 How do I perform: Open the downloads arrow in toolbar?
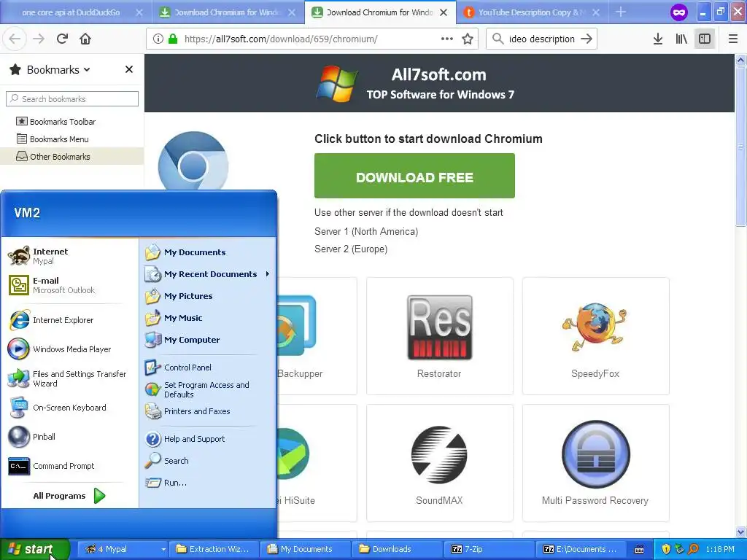coord(658,39)
